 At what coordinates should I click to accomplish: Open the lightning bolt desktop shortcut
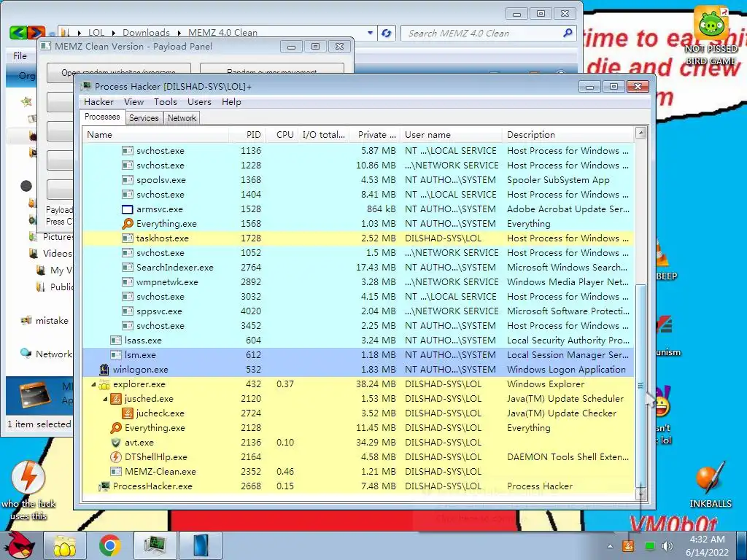28,489
